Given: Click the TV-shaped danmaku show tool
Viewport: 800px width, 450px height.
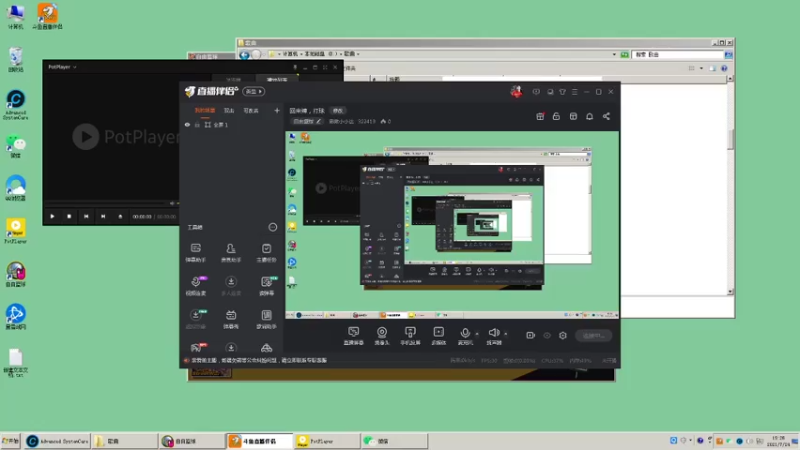Looking at the screenshot, I should coord(231,319).
